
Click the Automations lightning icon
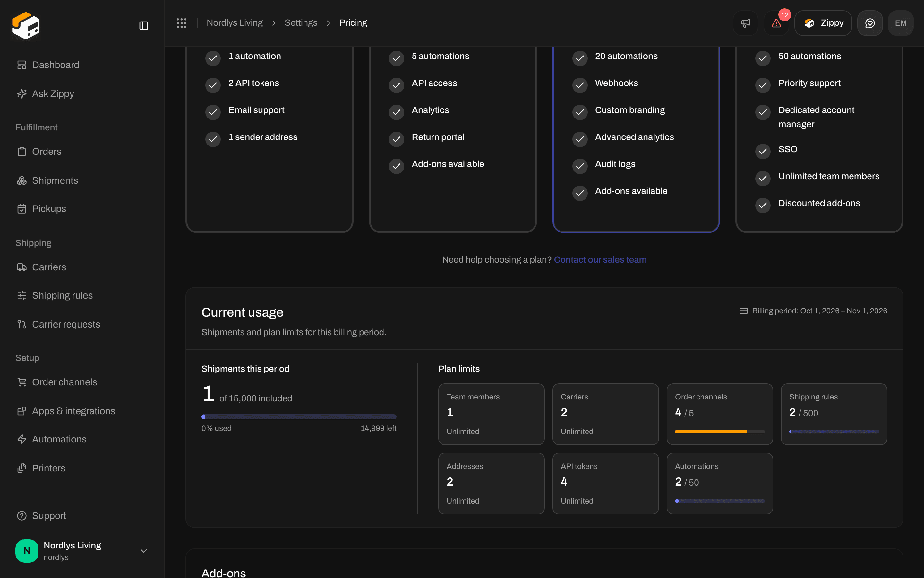tap(22, 439)
